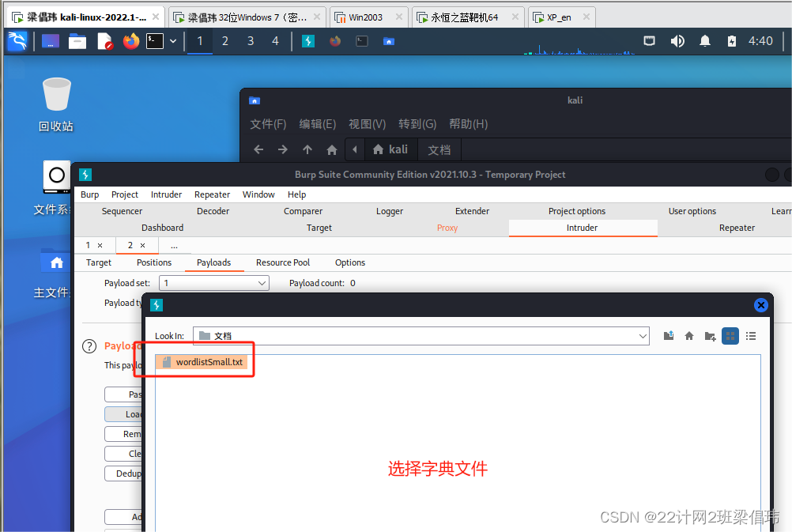This screenshot has height=532, width=792.
Task: Switch to the Dashboard tab
Action: (163, 228)
